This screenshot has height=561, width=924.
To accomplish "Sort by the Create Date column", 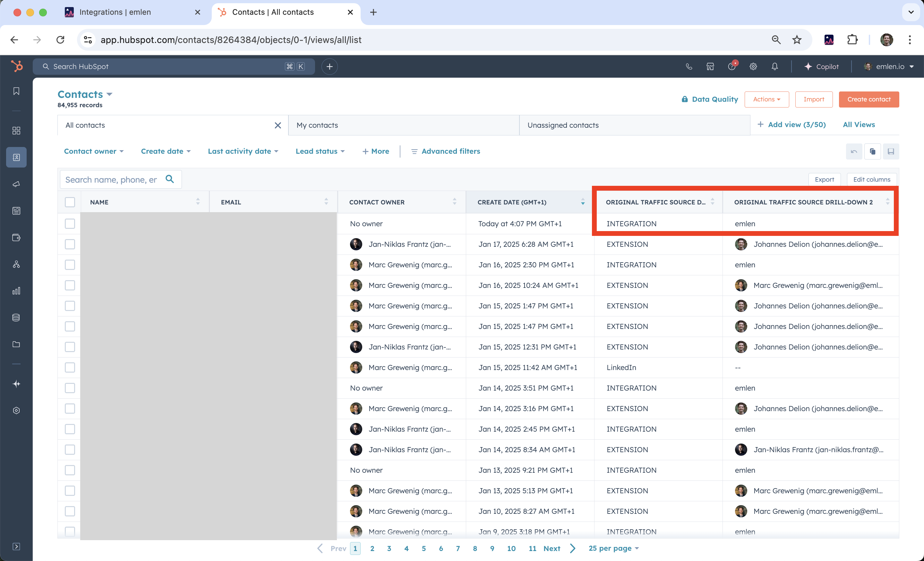I will (512, 202).
